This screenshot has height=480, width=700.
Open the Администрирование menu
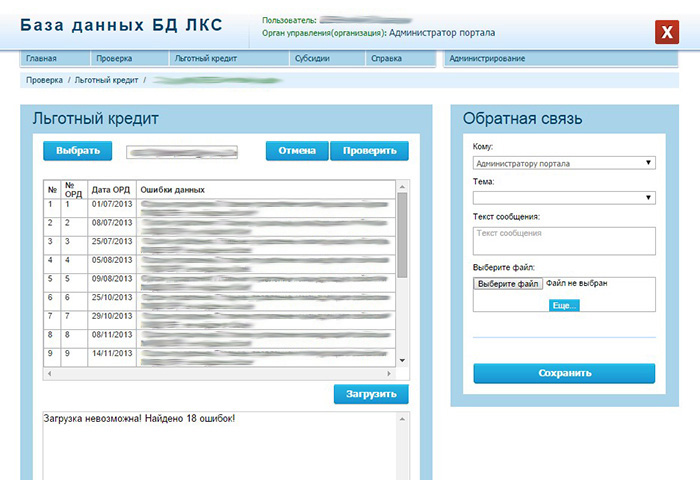click(487, 59)
